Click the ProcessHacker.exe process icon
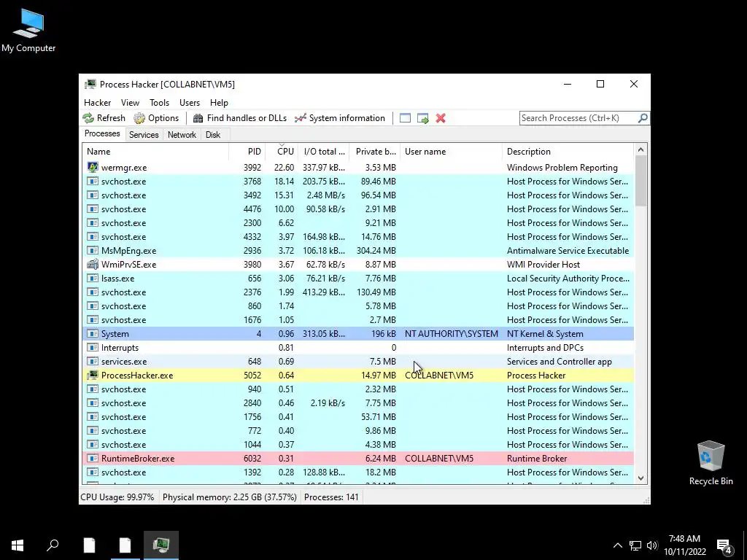The height and width of the screenshot is (560, 747). coord(93,376)
